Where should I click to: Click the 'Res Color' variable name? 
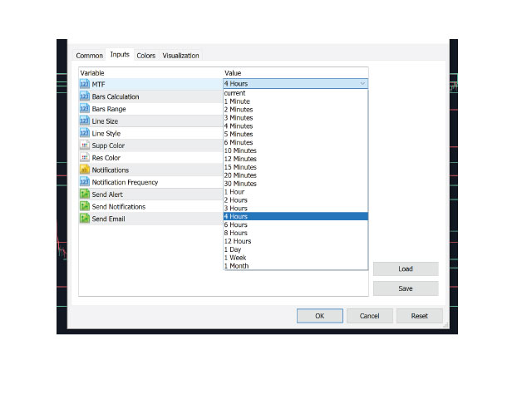(x=106, y=158)
